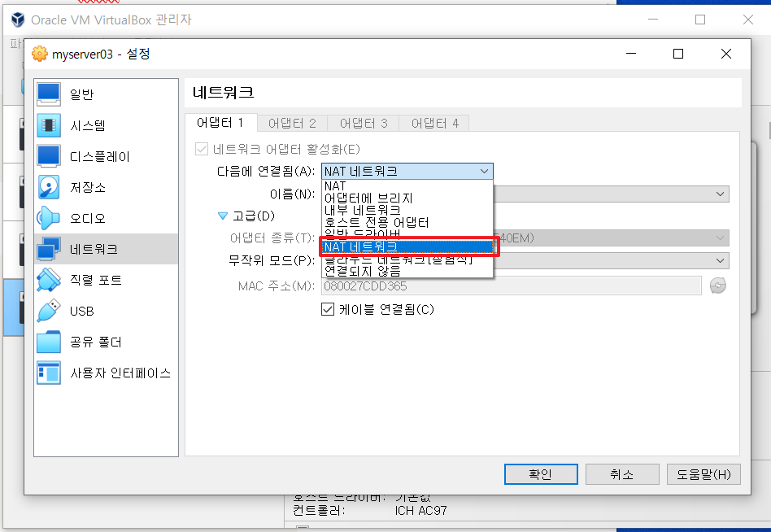Screen dimensions: 771x532
Task: Choose 연결되지 않음 option
Action: point(407,271)
